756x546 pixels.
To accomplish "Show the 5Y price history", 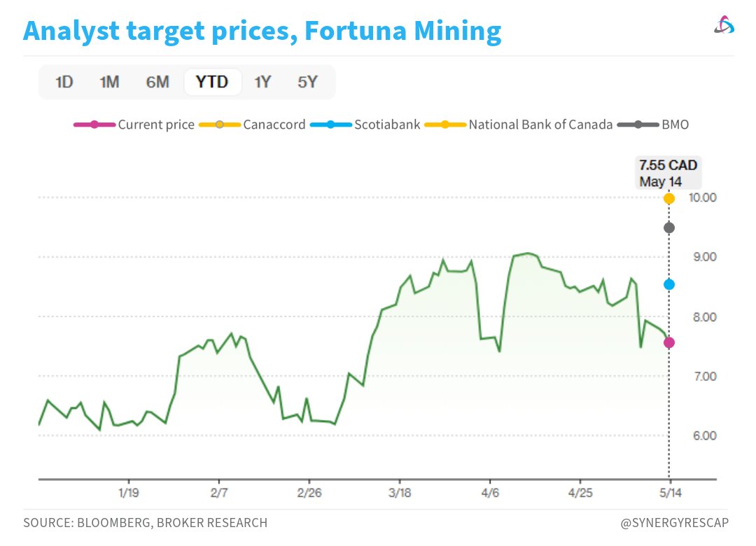I will tap(307, 82).
